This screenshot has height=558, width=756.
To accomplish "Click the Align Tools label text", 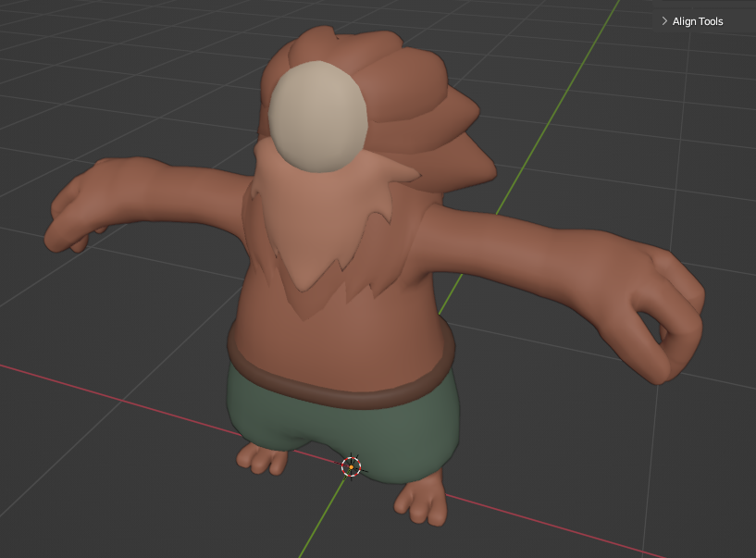I will (x=698, y=21).
